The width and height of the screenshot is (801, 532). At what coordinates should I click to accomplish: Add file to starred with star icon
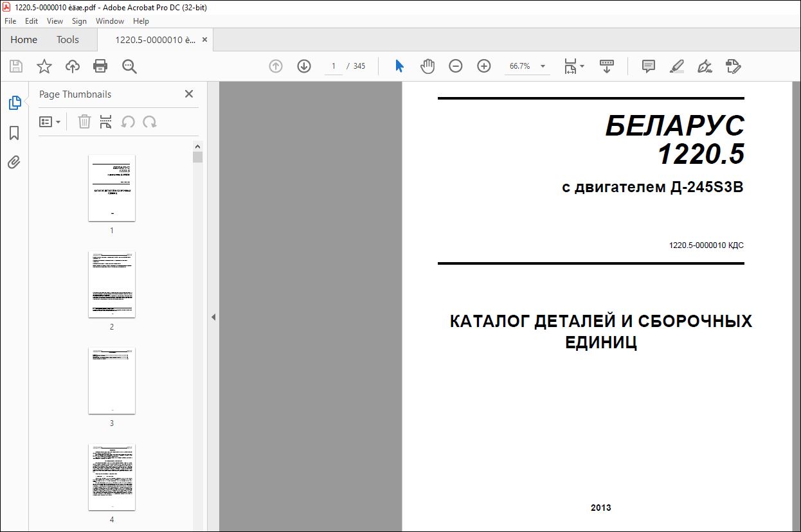click(44, 66)
